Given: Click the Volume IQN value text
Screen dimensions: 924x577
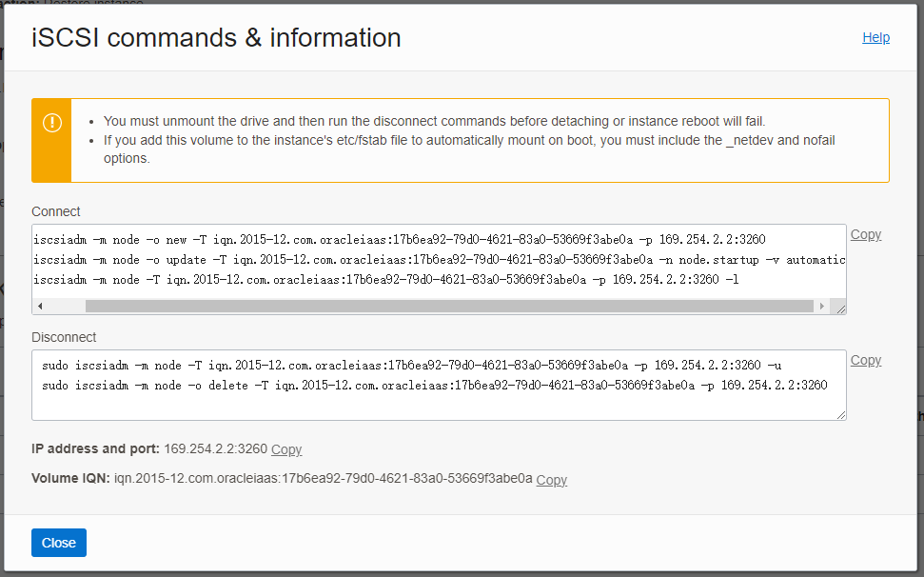Looking at the screenshot, I should [x=323, y=479].
